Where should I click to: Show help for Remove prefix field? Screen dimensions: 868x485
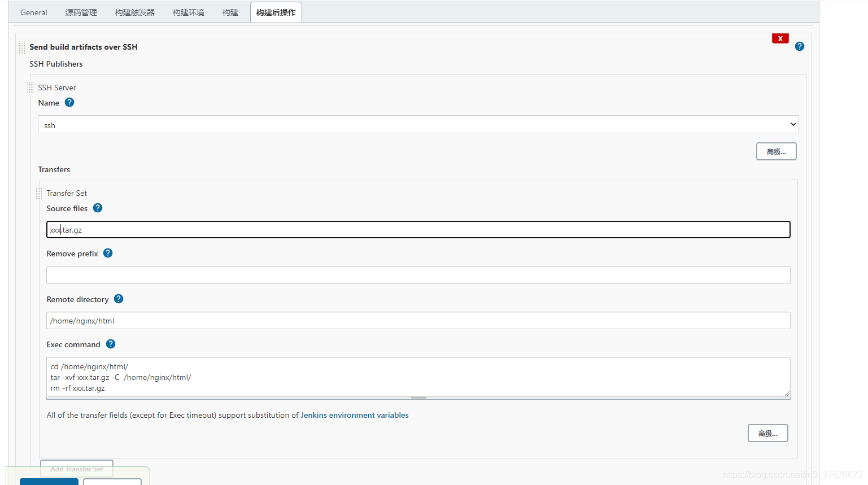108,253
